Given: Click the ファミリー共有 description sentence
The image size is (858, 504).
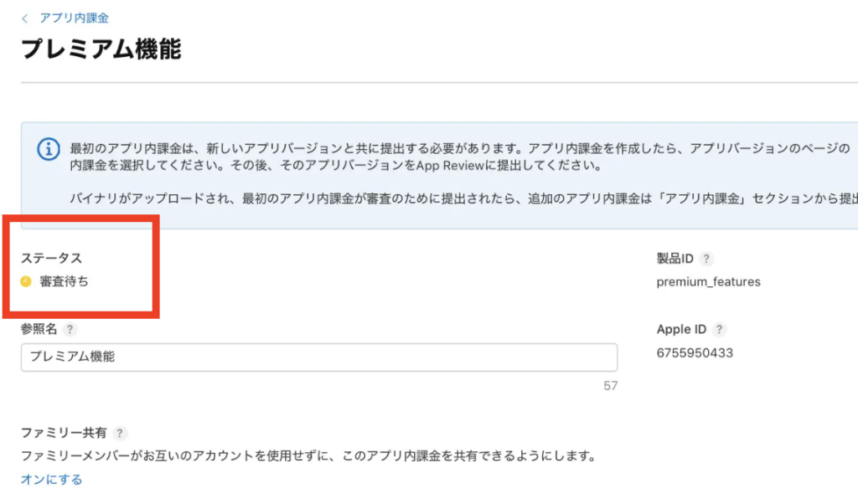Looking at the screenshot, I should click(308, 456).
